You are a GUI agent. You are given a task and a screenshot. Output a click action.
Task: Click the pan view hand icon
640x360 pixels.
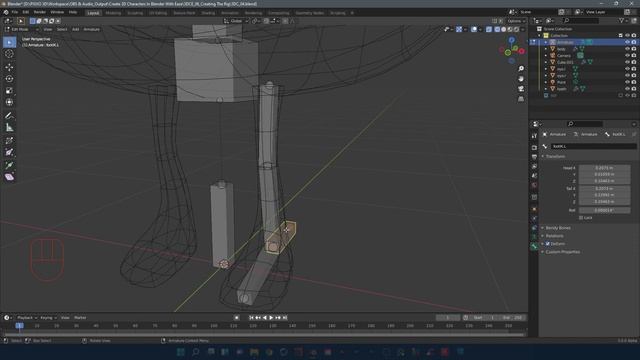(x=521, y=79)
